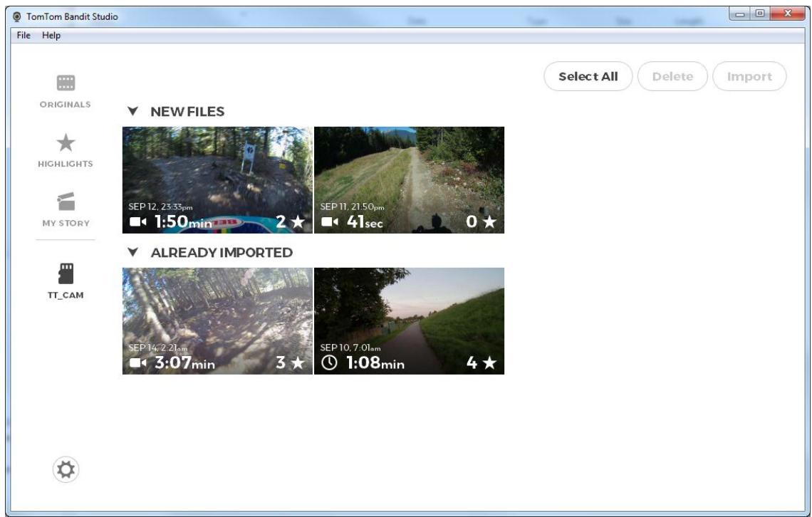The width and height of the screenshot is (812, 517).
Task: Click the highlights star on SEP 14 clip
Action: coord(297,362)
